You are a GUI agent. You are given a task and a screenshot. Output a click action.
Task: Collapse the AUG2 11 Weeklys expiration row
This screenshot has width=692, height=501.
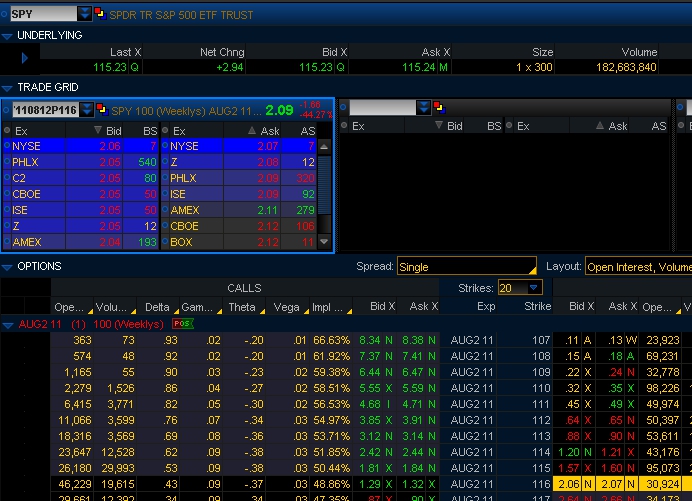point(8,325)
